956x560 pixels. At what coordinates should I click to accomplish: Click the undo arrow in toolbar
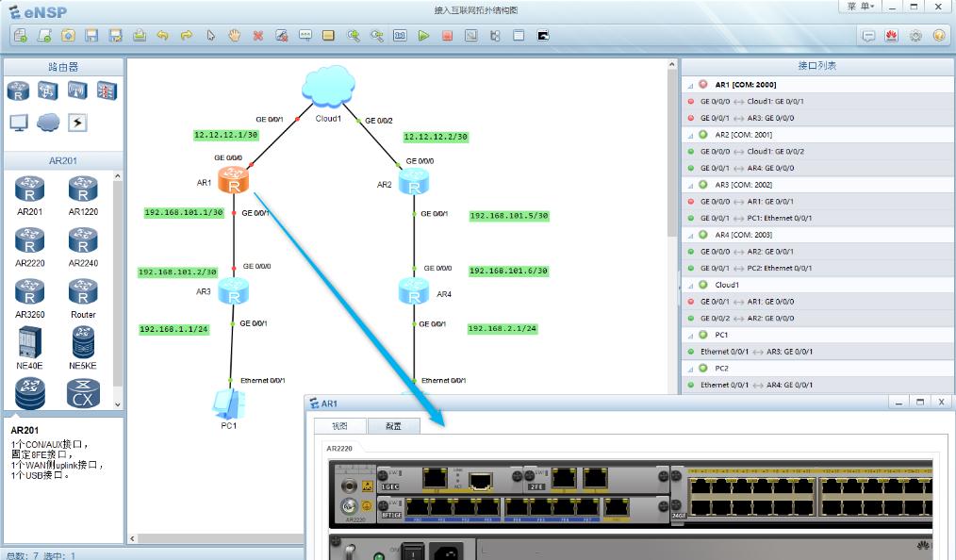[x=162, y=36]
